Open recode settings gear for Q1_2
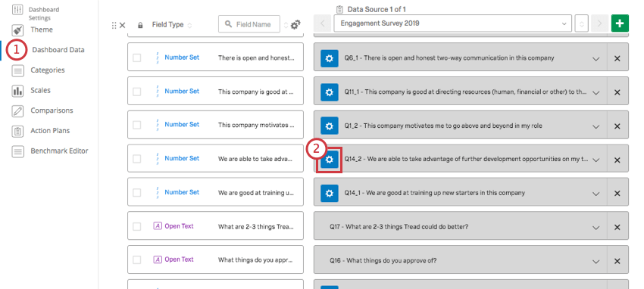 click(329, 126)
